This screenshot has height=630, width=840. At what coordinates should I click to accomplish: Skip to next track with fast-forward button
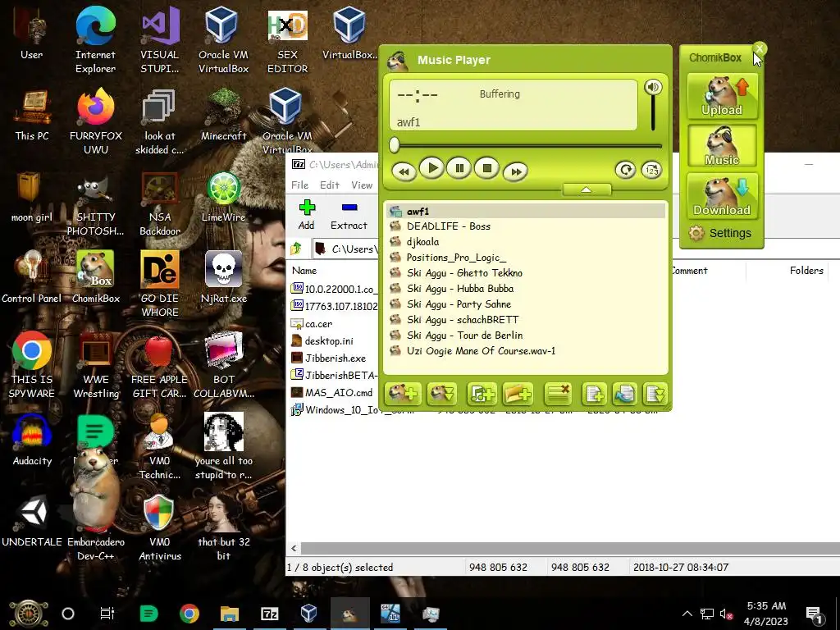[x=515, y=171]
